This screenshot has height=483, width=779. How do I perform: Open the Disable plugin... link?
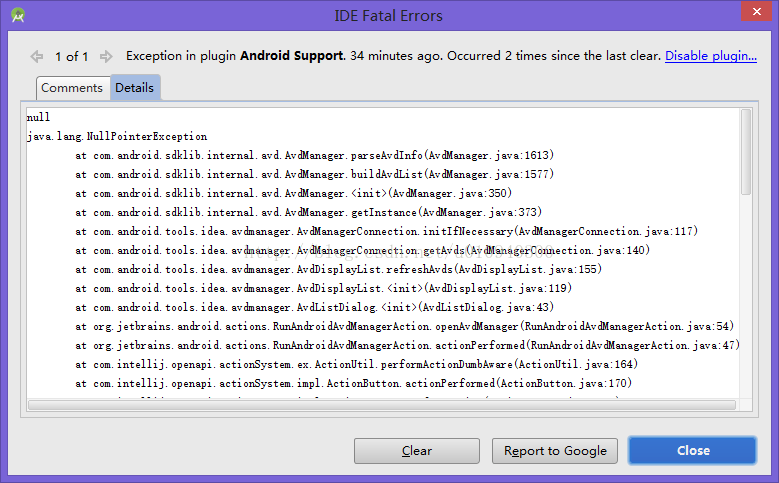711,56
